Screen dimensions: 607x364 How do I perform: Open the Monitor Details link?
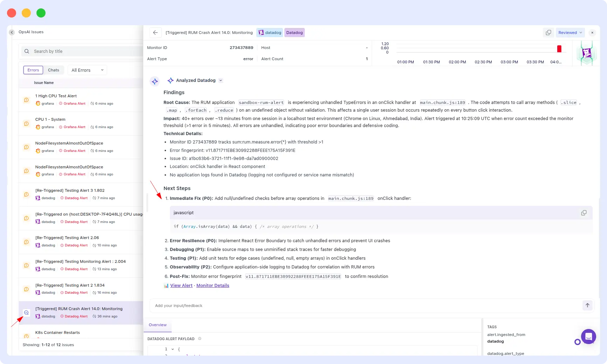[x=212, y=285]
